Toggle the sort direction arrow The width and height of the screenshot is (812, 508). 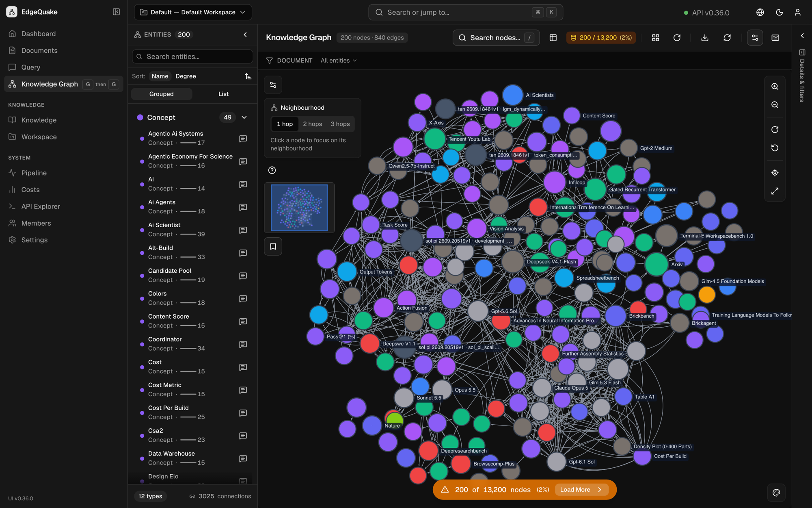coord(248,76)
